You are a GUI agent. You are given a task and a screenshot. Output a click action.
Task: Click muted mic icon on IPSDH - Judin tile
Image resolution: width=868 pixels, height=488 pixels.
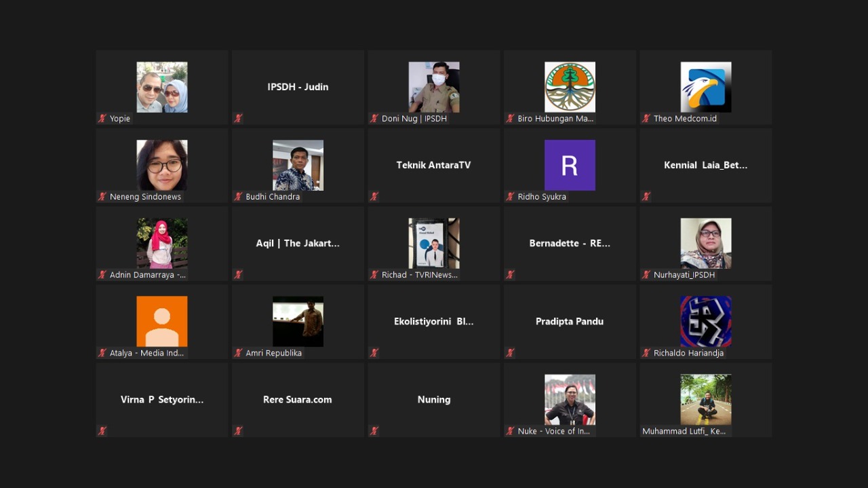coord(238,119)
